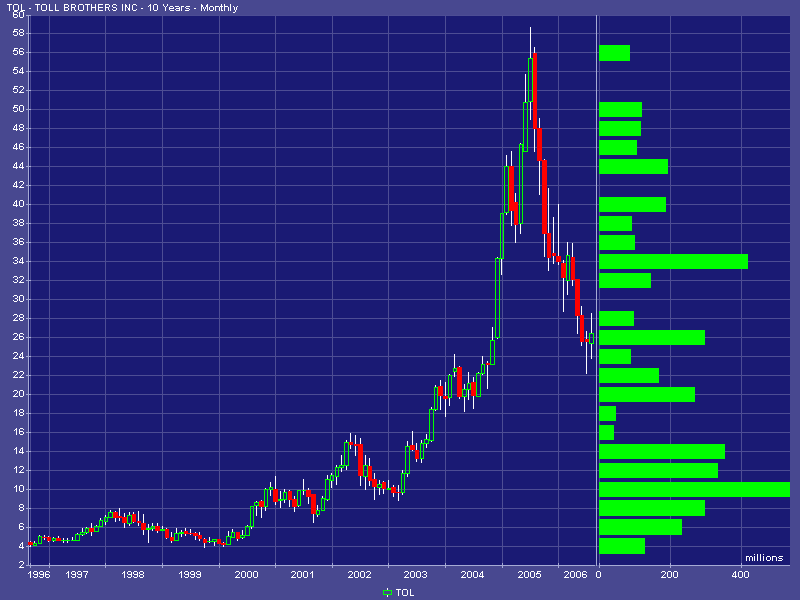The image size is (800, 600).
Task: Click the volume-by-price bar at price 20
Action: [x=647, y=394]
